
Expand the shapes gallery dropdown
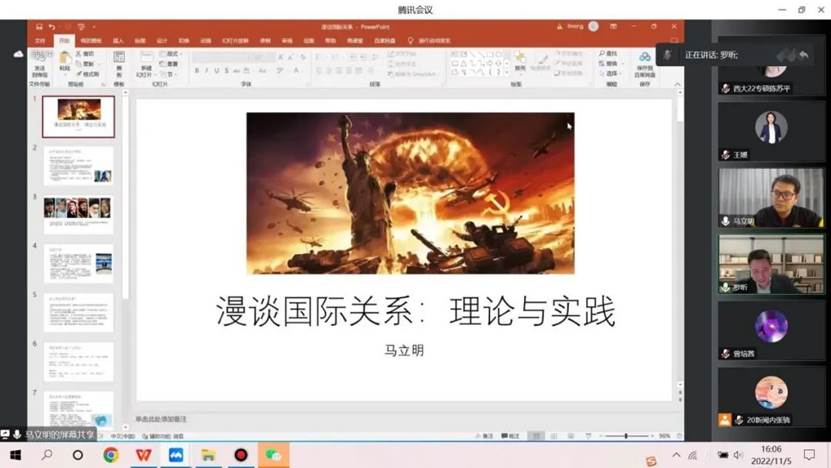point(507,73)
